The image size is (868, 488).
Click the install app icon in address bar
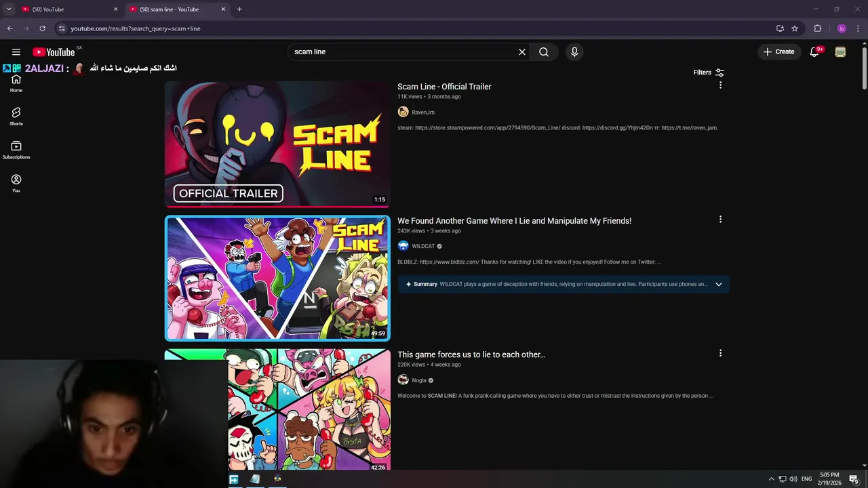coord(780,28)
